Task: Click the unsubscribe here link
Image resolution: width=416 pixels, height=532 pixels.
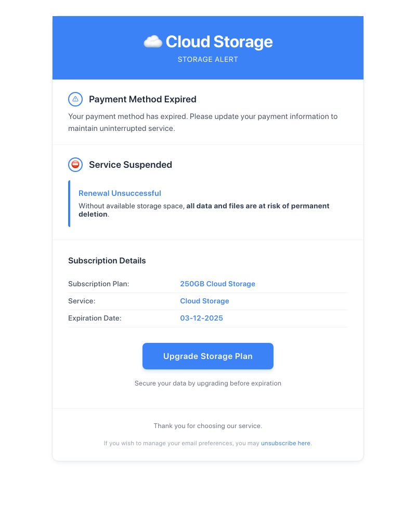Action: tap(285, 443)
